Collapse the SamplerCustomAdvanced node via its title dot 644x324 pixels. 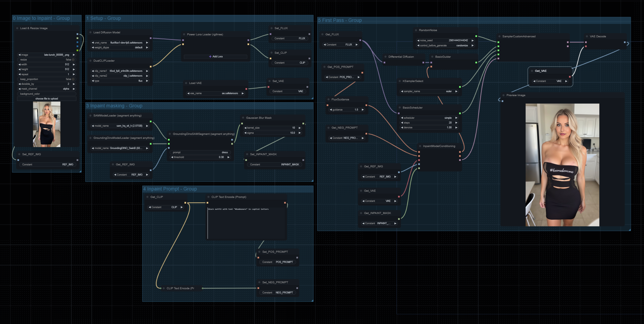coord(499,36)
